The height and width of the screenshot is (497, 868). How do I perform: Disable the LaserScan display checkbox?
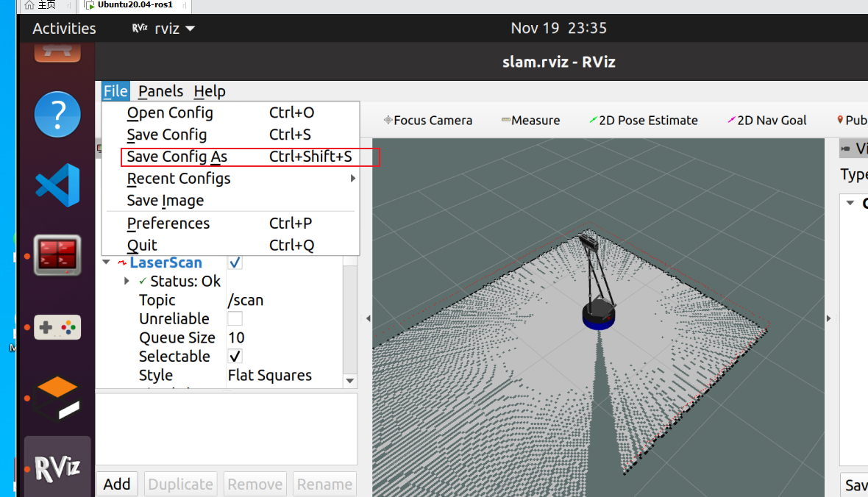235,262
